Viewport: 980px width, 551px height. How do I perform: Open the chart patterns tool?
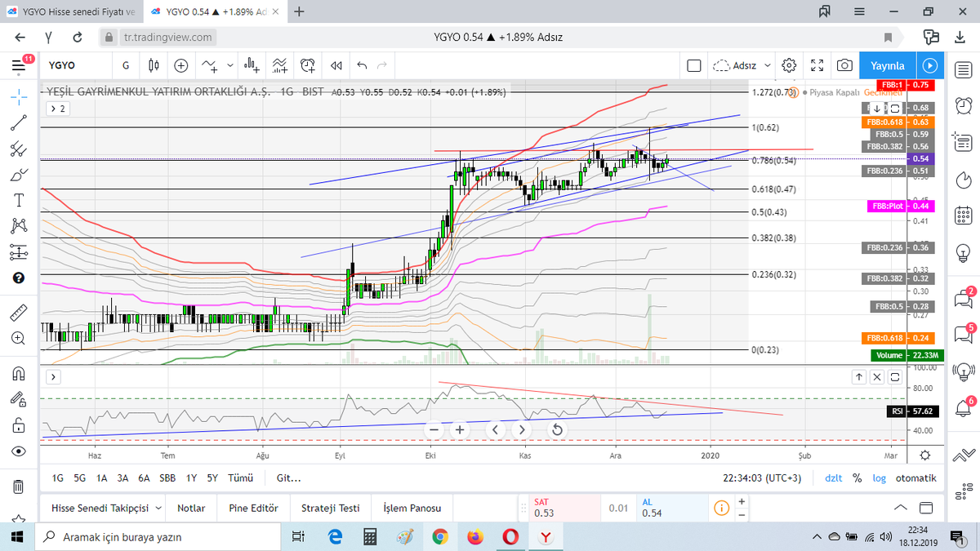pos(19,226)
